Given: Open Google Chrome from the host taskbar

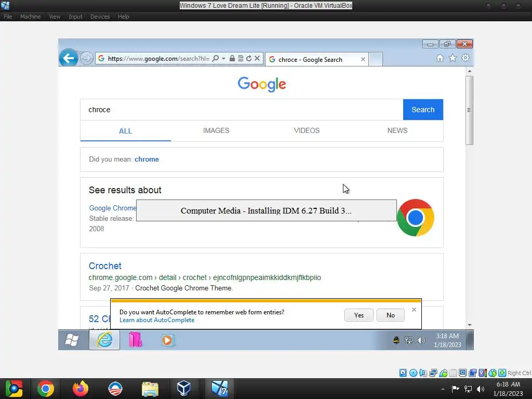Looking at the screenshot, I should pyautogui.click(x=46, y=389).
